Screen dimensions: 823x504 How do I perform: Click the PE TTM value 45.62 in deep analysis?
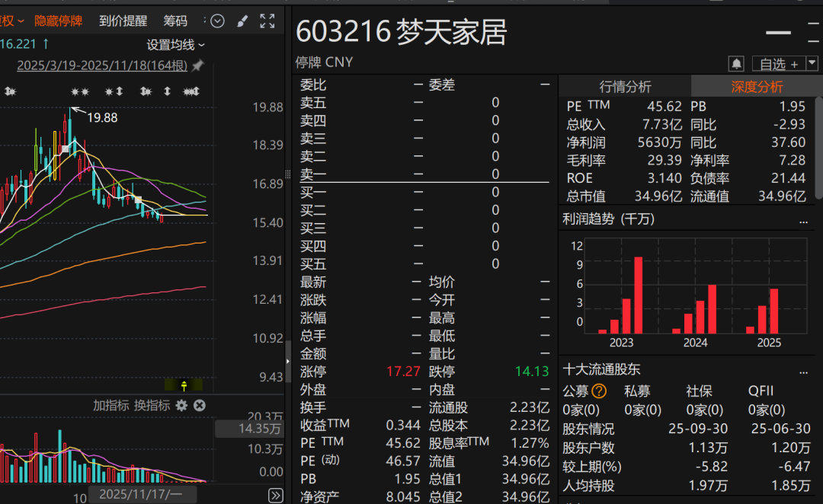tap(664, 107)
